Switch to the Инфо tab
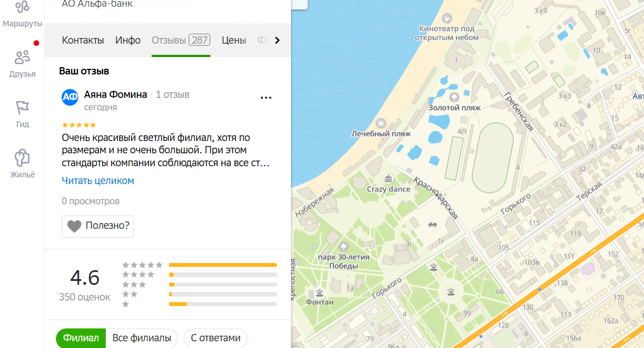Image resolution: width=644 pixels, height=348 pixels. [128, 40]
